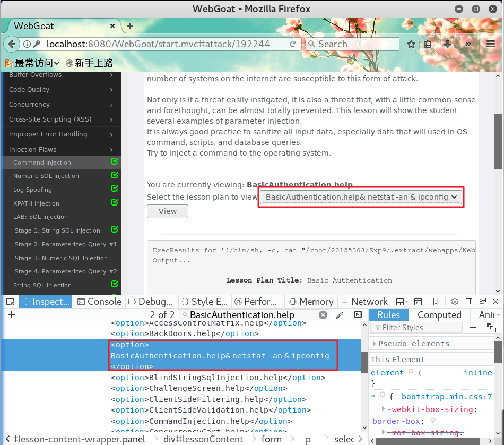Switch to the Console tab
Viewport: 504px width, 445px height.
coord(100,302)
